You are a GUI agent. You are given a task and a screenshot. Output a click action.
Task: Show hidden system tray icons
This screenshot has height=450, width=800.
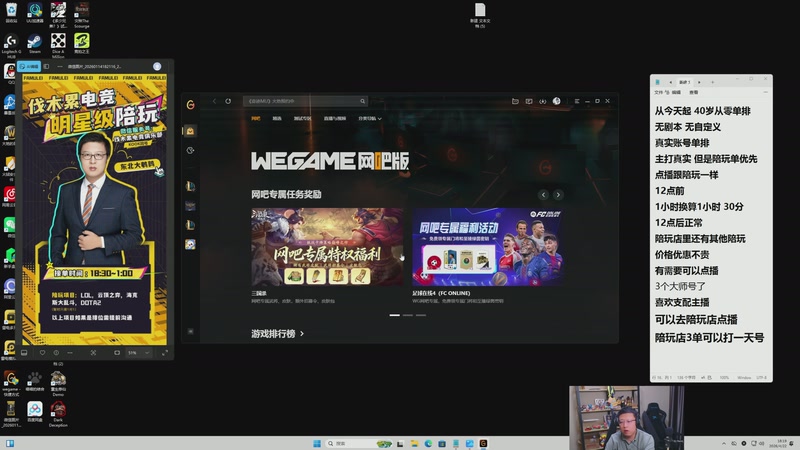(x=723, y=443)
